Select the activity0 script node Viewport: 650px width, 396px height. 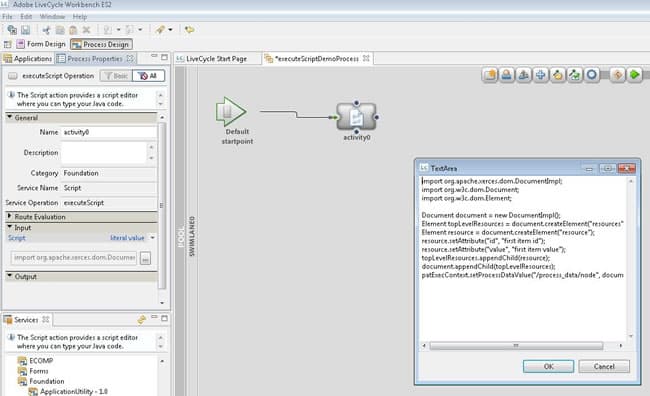[356, 117]
